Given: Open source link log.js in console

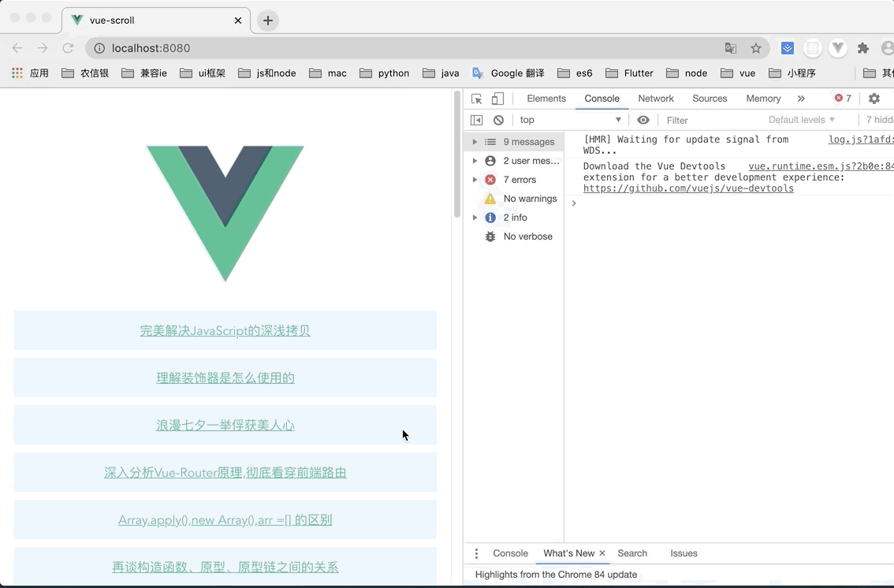Looking at the screenshot, I should 861,140.
